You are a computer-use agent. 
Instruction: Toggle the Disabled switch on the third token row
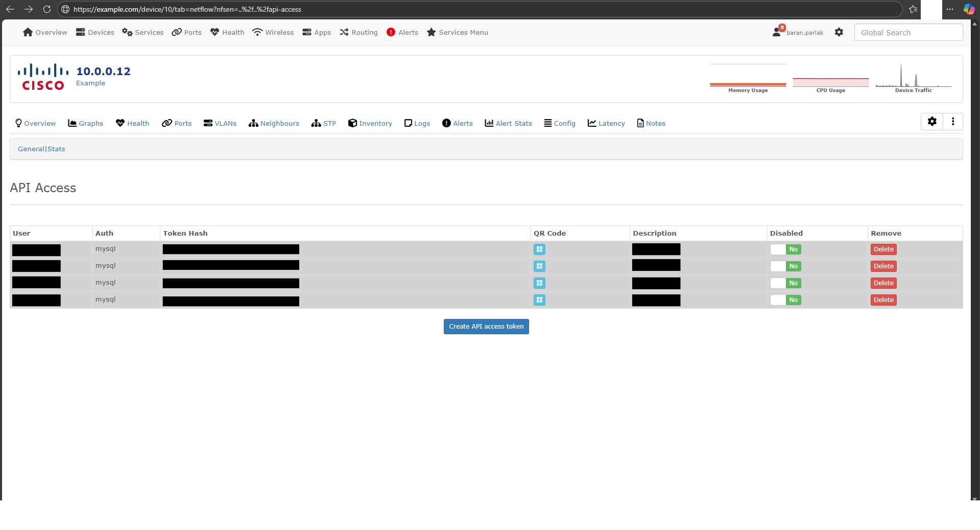click(786, 283)
